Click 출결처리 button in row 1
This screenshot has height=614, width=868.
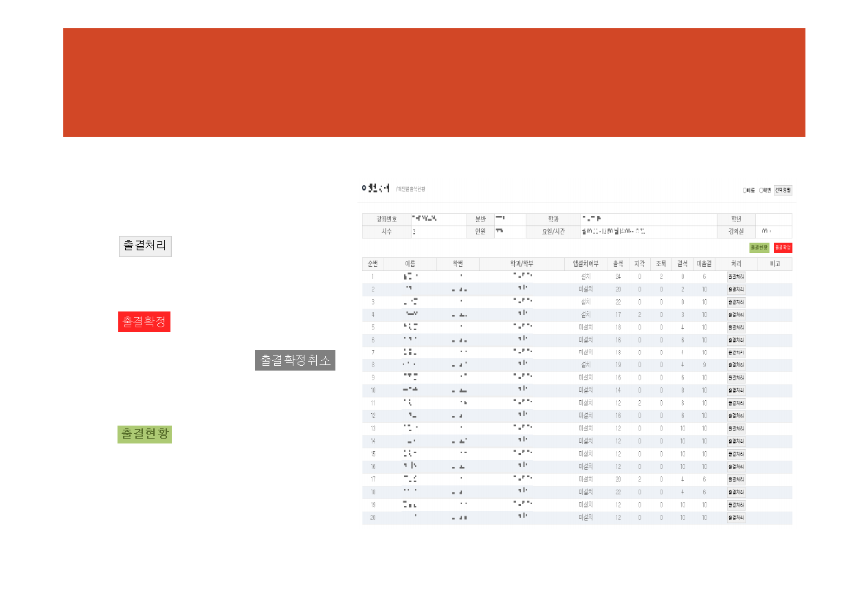[x=736, y=276]
